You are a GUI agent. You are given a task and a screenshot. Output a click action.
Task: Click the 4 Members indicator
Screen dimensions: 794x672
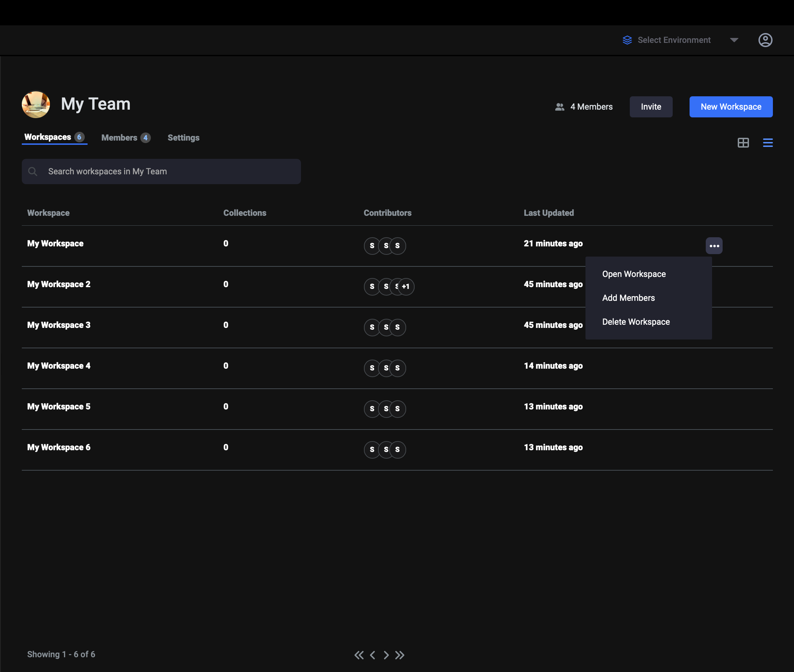point(584,106)
